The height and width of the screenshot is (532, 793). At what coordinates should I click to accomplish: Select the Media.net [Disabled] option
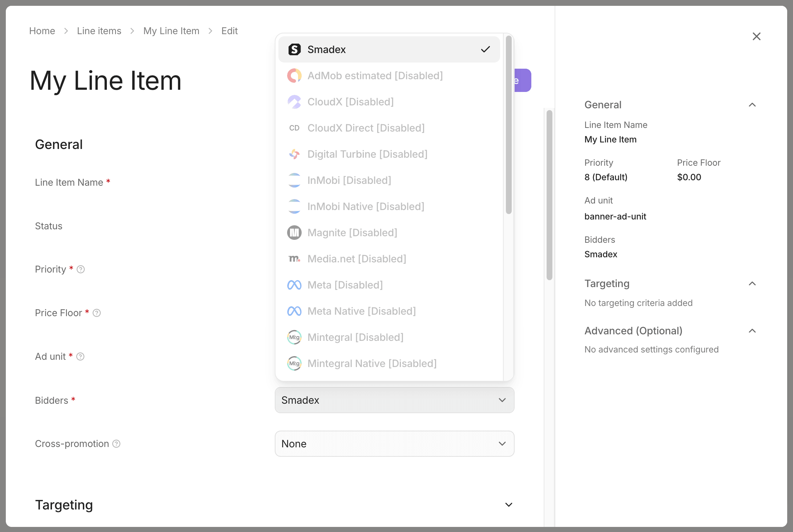point(389,259)
